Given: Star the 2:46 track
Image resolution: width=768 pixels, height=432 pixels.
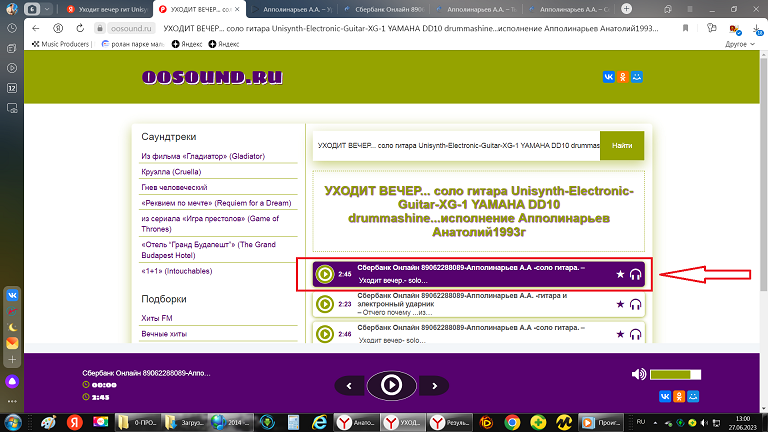Looking at the screenshot, I should click(x=620, y=334).
